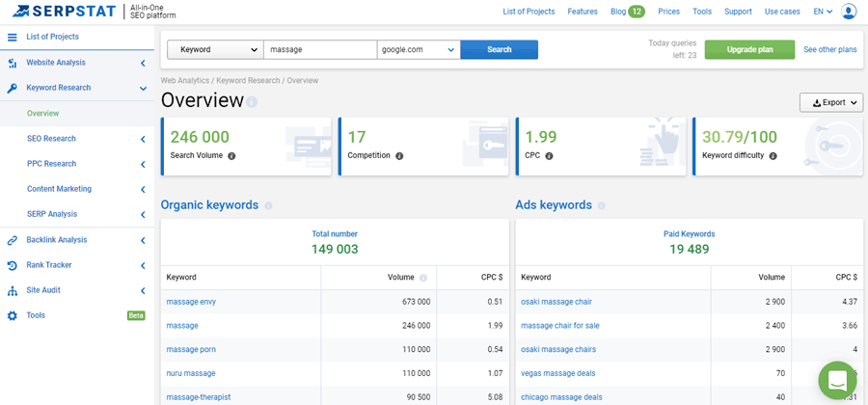Screen dimensions: 868x405
Task: Open the user profile avatar icon
Action: [x=849, y=11]
